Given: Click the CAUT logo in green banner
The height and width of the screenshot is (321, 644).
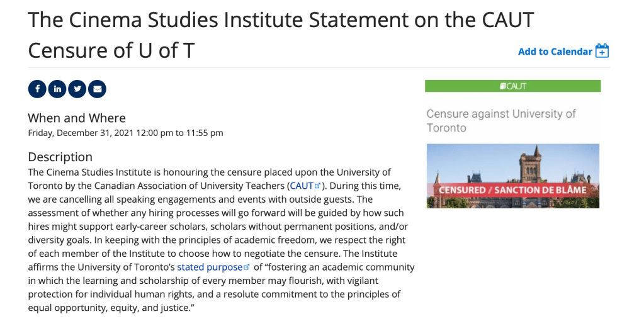Looking at the screenshot, I should point(512,86).
